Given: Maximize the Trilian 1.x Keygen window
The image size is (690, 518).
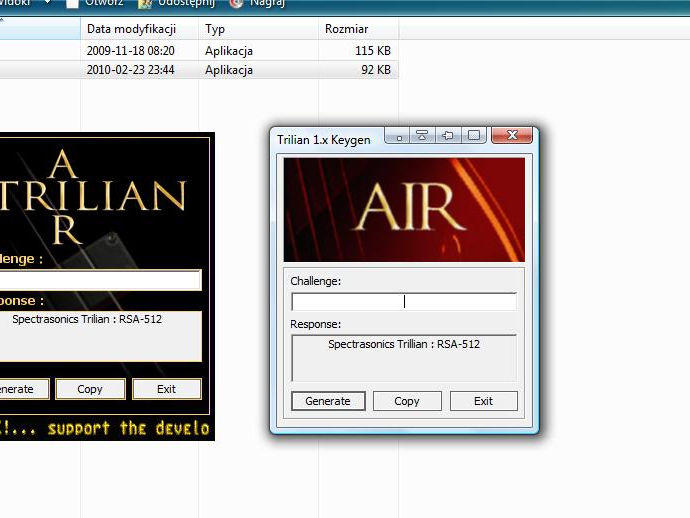Looking at the screenshot, I should 473,136.
